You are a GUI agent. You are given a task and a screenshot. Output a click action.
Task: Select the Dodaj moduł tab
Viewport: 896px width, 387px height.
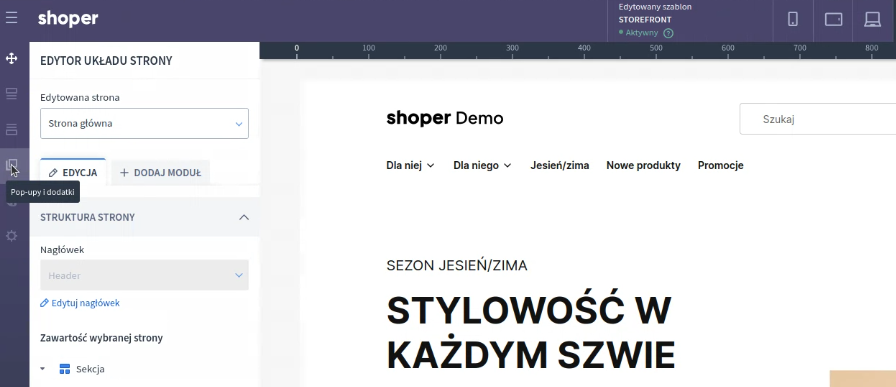click(161, 173)
